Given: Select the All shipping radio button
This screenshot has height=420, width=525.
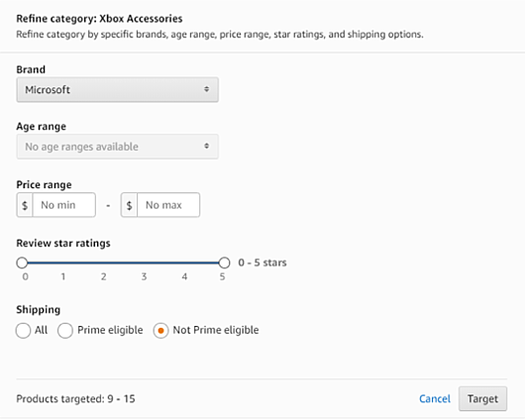Looking at the screenshot, I should (23, 331).
